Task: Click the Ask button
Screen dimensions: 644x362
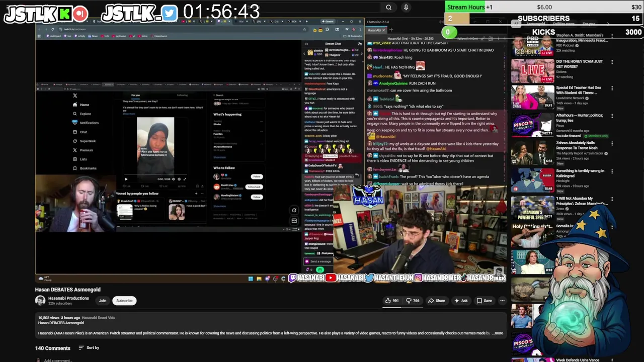Action: pos(461,301)
